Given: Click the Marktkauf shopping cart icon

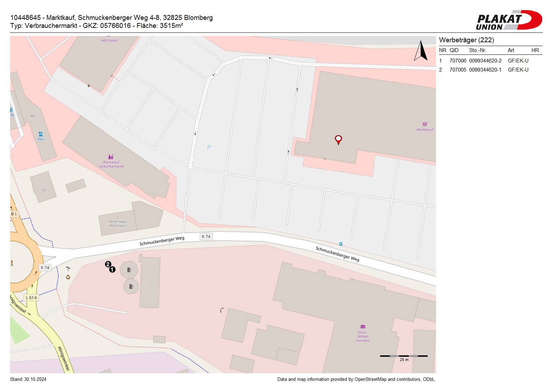Looking at the screenshot, I should coord(425,124).
